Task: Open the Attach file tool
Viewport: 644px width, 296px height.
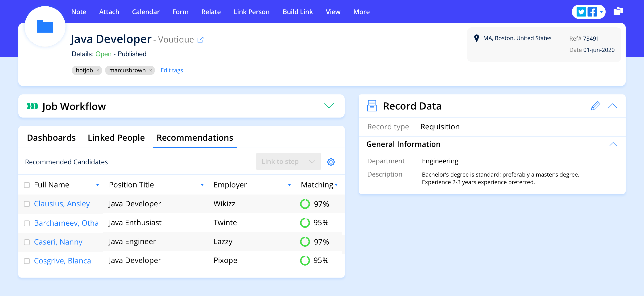Action: click(109, 12)
